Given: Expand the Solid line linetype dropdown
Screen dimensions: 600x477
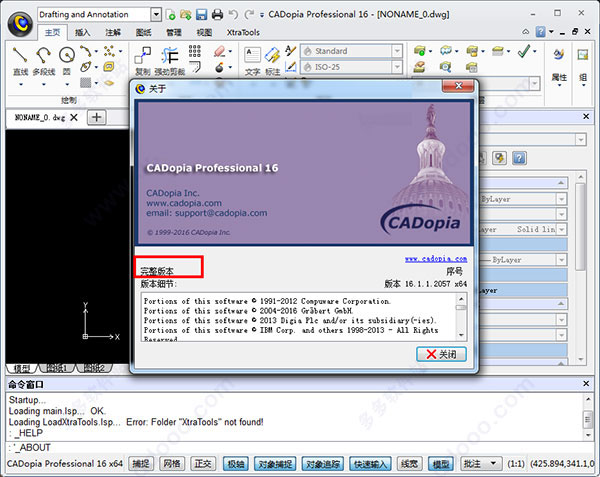Looking at the screenshot, I should (x=561, y=230).
